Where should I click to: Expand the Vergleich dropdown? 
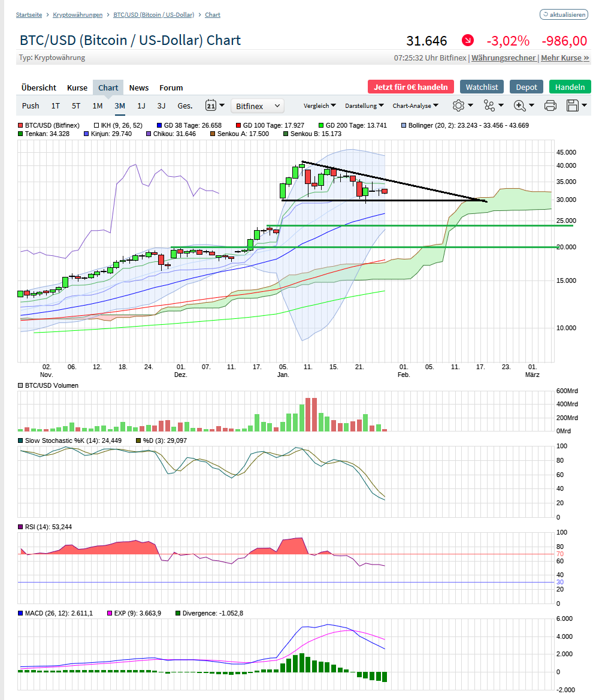319,105
